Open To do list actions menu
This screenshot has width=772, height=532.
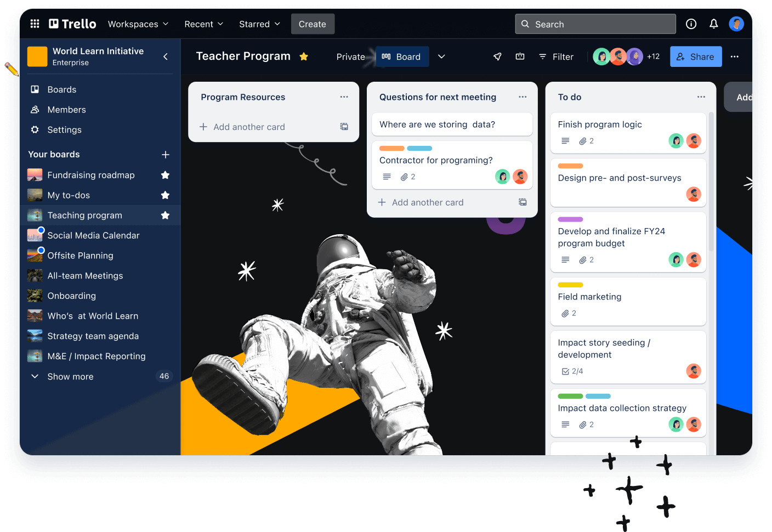[701, 97]
